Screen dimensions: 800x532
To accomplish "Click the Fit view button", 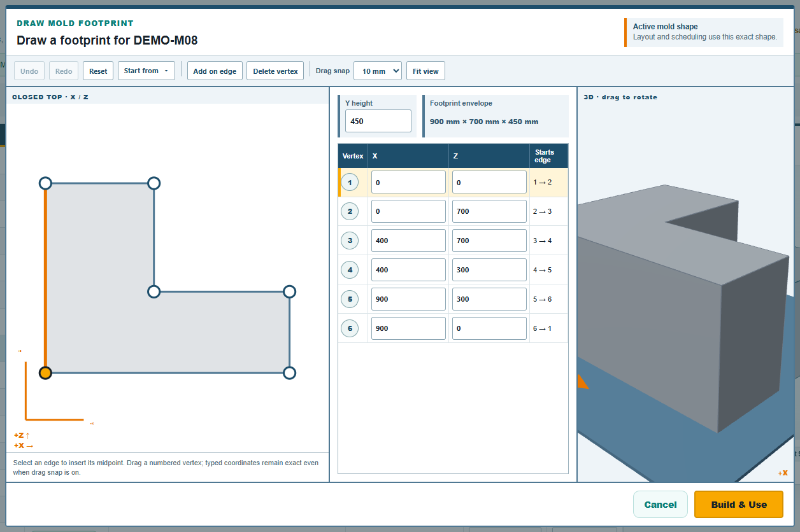I will (x=425, y=71).
